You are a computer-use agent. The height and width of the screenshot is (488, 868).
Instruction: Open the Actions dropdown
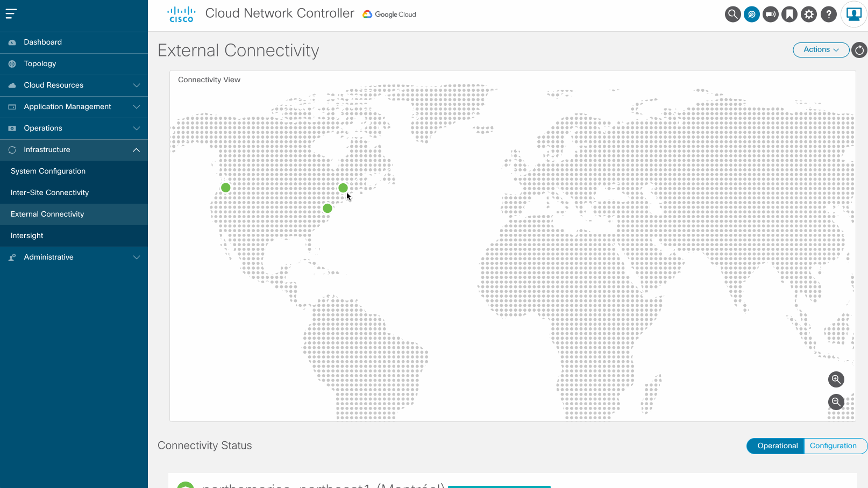[x=821, y=50]
